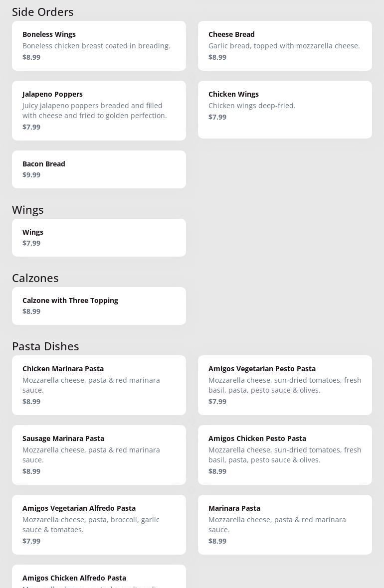Viewport: 384px width, 588px height.
Task: Select Chicken Marinara Pasta dish
Action: coord(99,385)
